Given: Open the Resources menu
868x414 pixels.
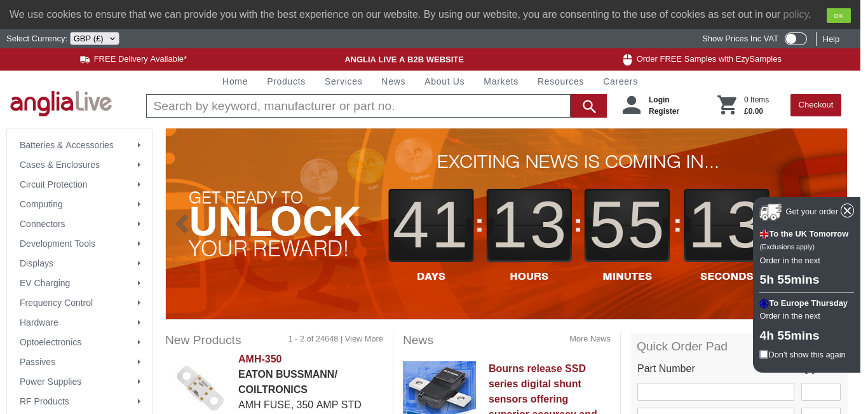Looking at the screenshot, I should 560,81.
